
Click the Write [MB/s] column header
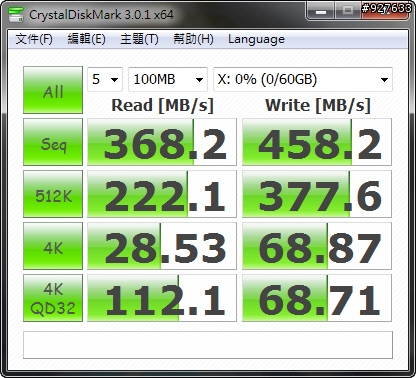[318, 105]
